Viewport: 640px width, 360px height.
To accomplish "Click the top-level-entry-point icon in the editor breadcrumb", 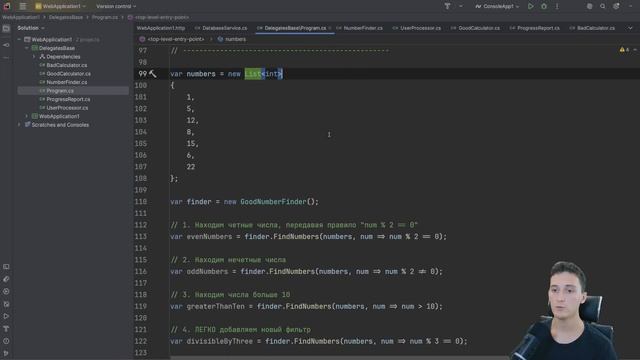I will [x=142, y=39].
